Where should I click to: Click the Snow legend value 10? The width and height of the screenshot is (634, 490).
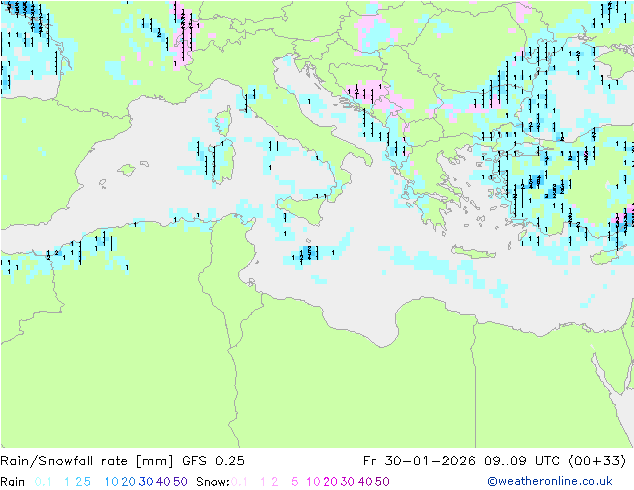[313, 482]
